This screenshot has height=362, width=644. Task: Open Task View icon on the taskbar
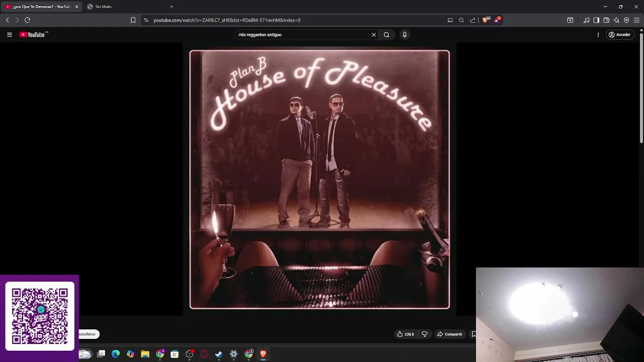(101, 354)
